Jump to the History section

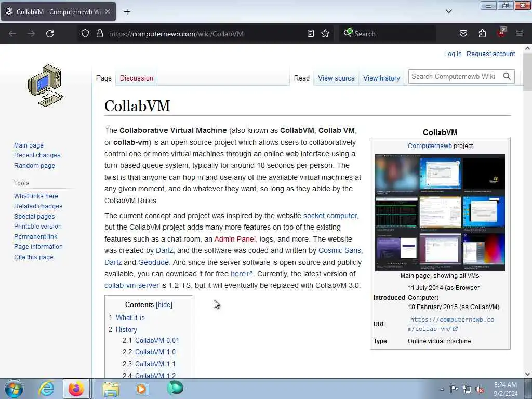(126, 329)
